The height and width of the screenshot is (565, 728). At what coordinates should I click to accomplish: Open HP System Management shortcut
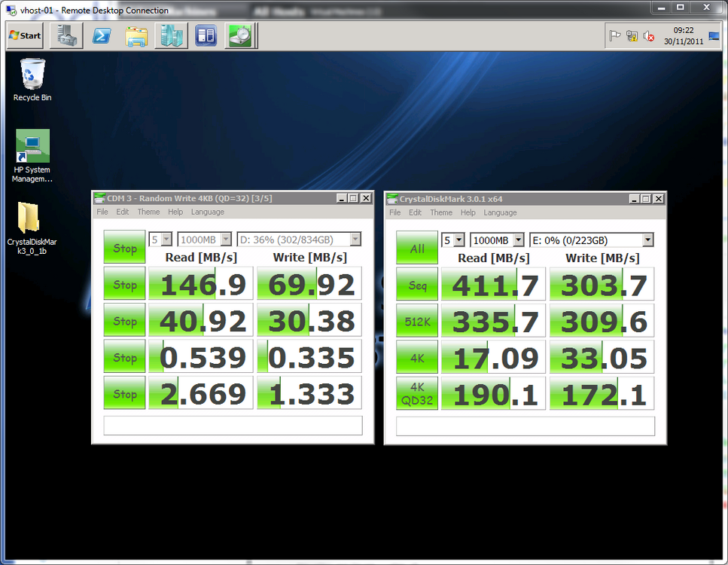pos(32,156)
